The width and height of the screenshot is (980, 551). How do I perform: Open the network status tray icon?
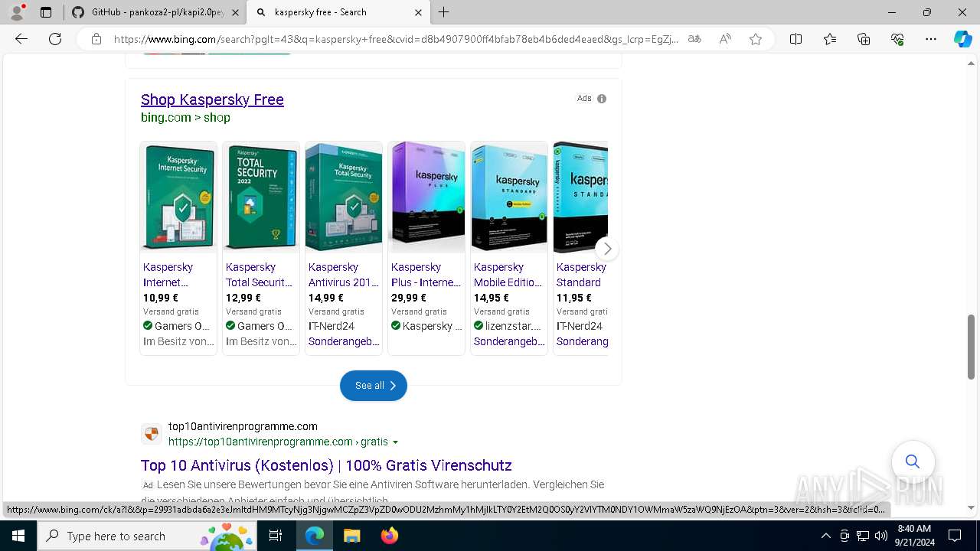click(x=863, y=536)
